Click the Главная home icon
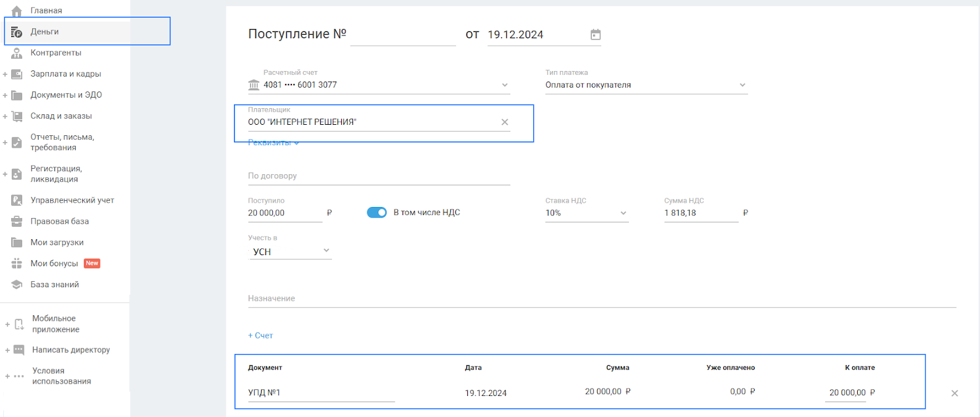 point(17,11)
